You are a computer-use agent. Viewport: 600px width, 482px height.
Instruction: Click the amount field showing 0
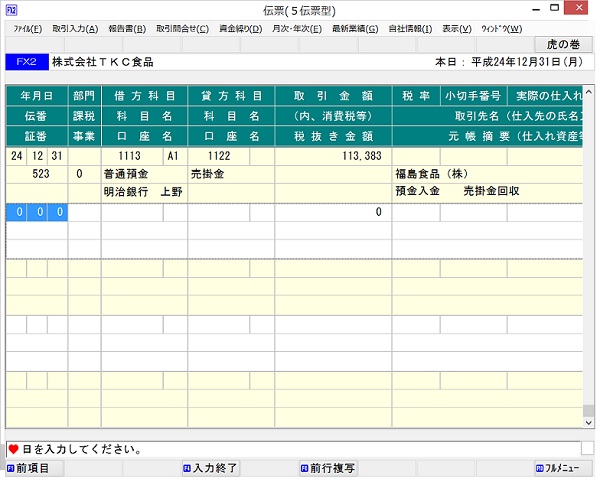[x=333, y=212]
